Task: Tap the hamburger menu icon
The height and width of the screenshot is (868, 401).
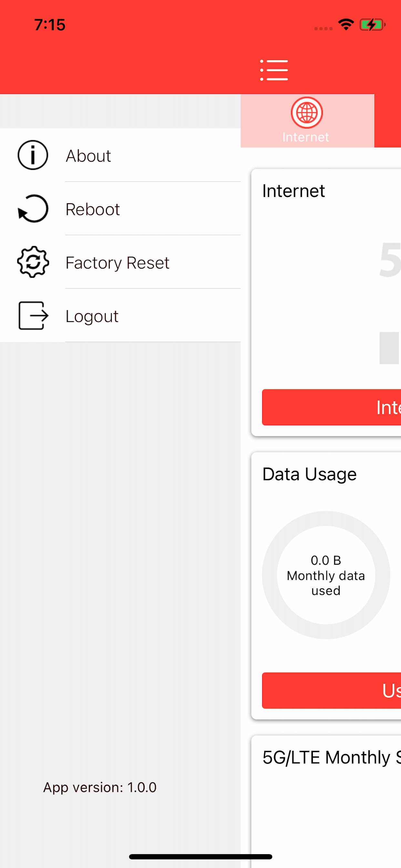Action: (273, 70)
